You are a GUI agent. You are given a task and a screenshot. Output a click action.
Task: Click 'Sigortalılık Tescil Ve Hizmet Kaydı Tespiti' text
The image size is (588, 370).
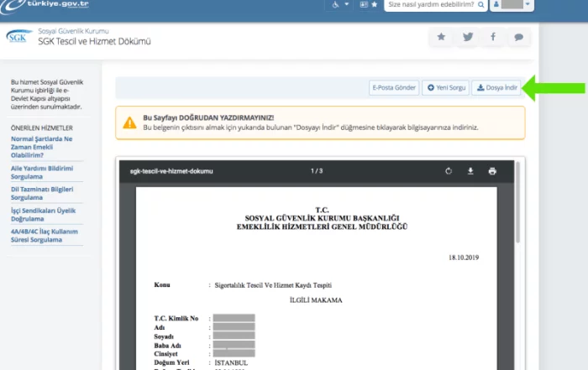coord(273,285)
